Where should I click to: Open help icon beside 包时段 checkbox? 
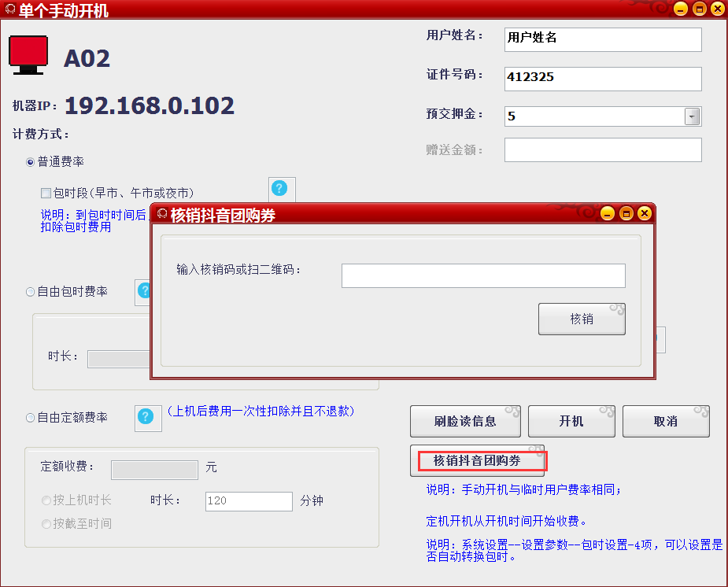tap(280, 189)
